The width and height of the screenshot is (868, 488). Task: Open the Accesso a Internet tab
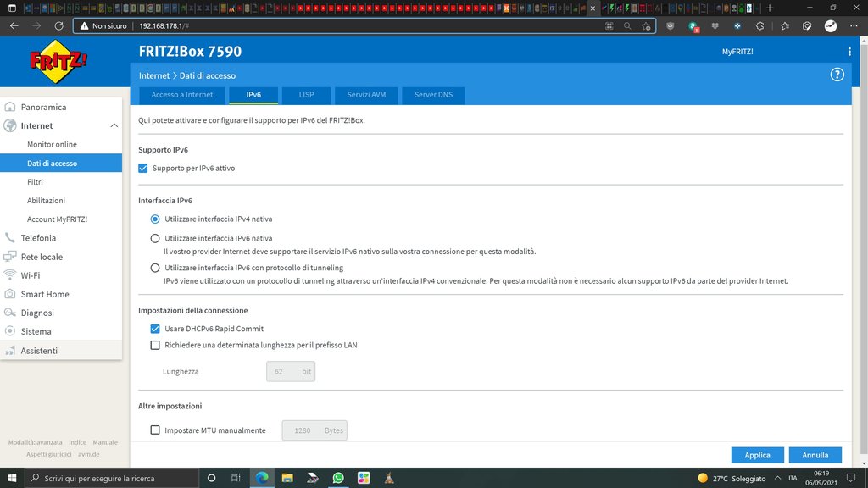click(x=182, y=95)
